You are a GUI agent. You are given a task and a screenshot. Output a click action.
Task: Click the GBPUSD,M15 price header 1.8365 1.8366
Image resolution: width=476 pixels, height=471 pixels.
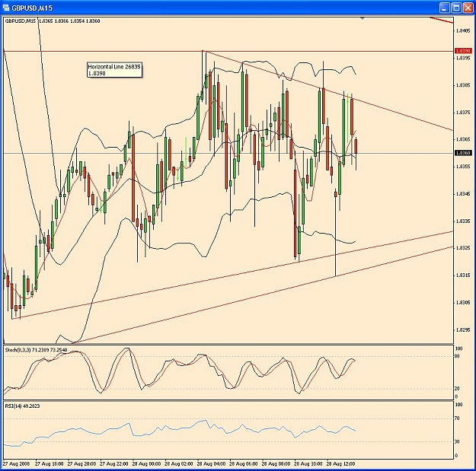click(54, 21)
